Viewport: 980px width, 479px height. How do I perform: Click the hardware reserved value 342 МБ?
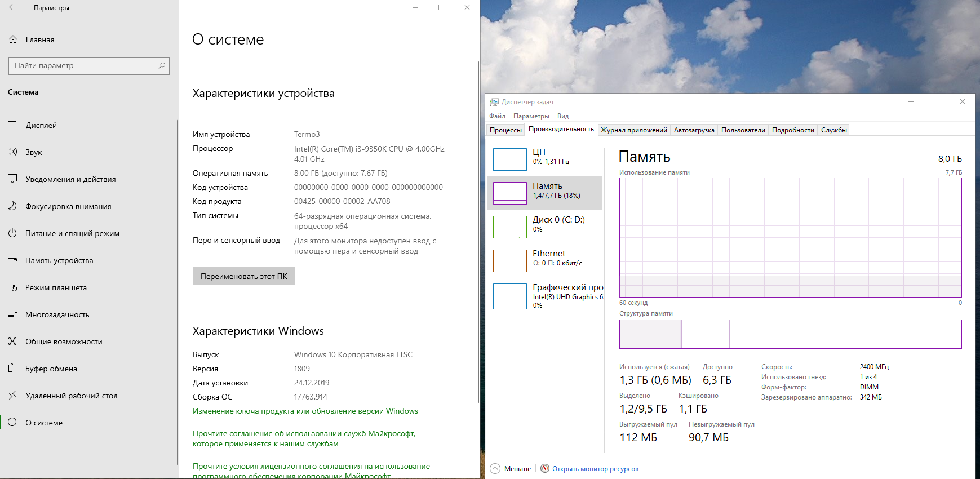coord(871,397)
